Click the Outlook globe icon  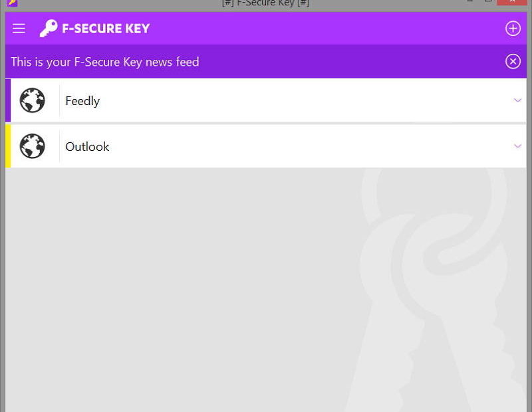tap(32, 146)
